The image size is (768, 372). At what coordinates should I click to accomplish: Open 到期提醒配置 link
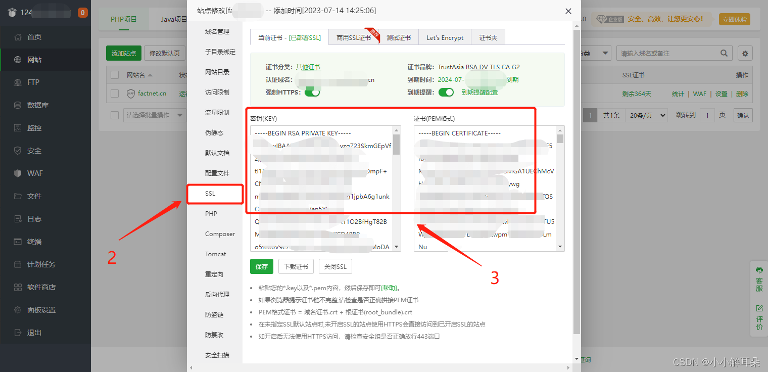pyautogui.click(x=480, y=92)
